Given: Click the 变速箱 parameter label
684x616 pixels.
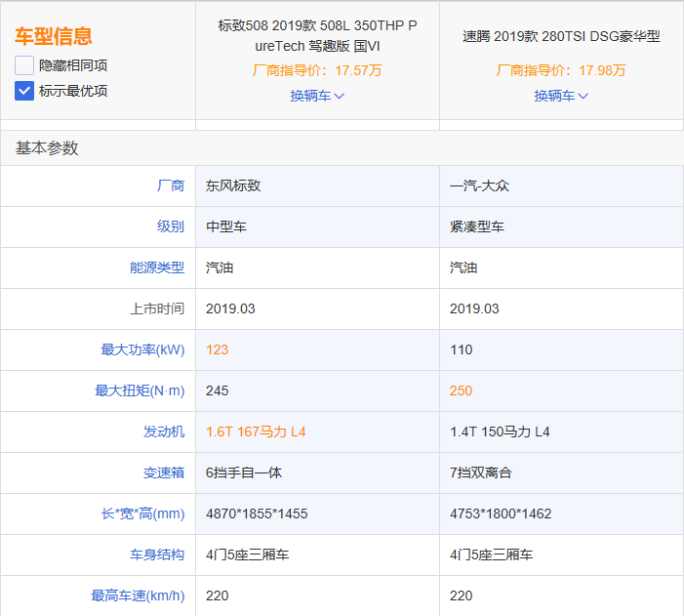Looking at the screenshot, I should tap(163, 472).
